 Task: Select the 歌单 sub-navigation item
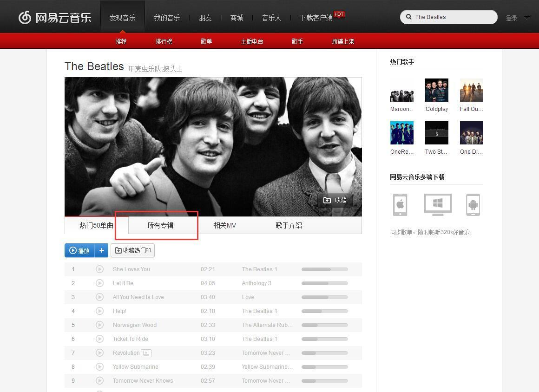(206, 41)
